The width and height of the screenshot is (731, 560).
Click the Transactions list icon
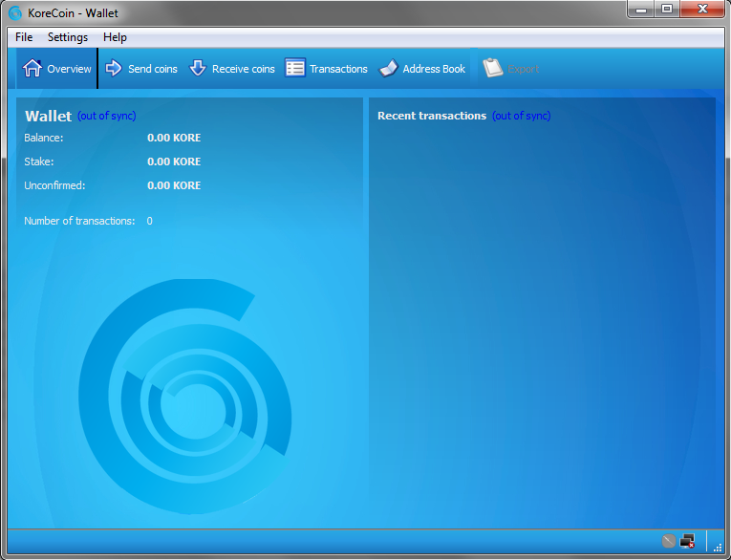click(x=294, y=68)
